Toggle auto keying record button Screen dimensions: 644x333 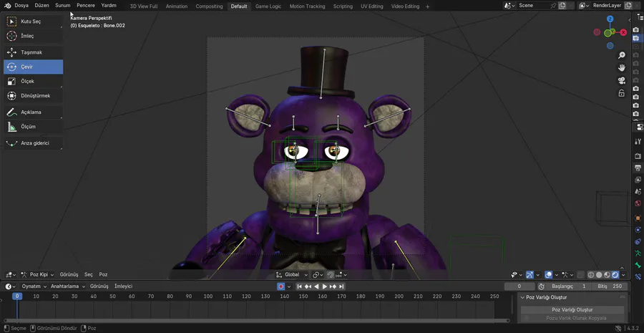pos(281,286)
